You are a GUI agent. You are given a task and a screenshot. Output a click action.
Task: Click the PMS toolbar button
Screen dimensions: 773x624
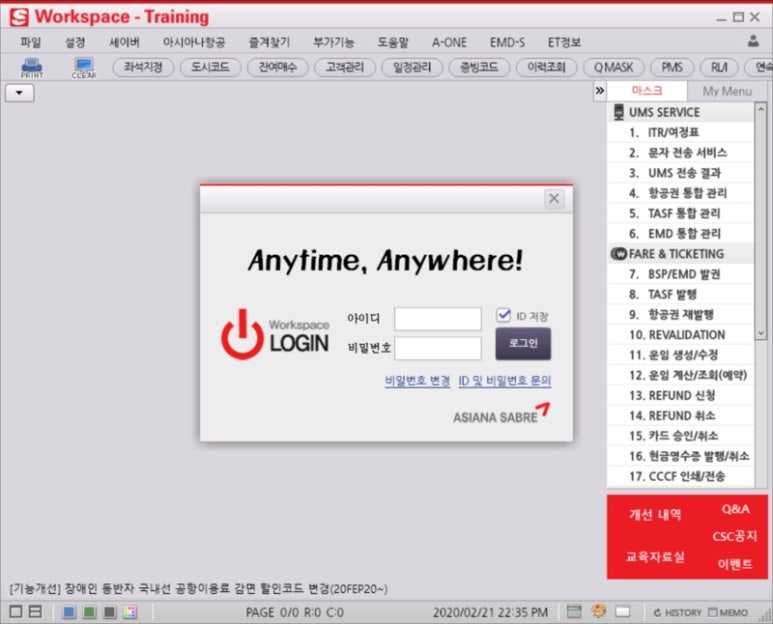[672, 68]
